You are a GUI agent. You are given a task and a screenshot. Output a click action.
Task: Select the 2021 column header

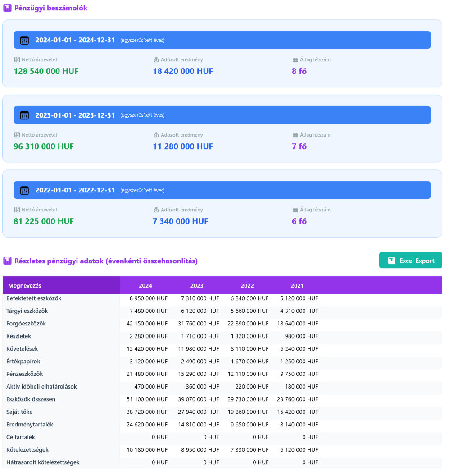[x=297, y=286]
